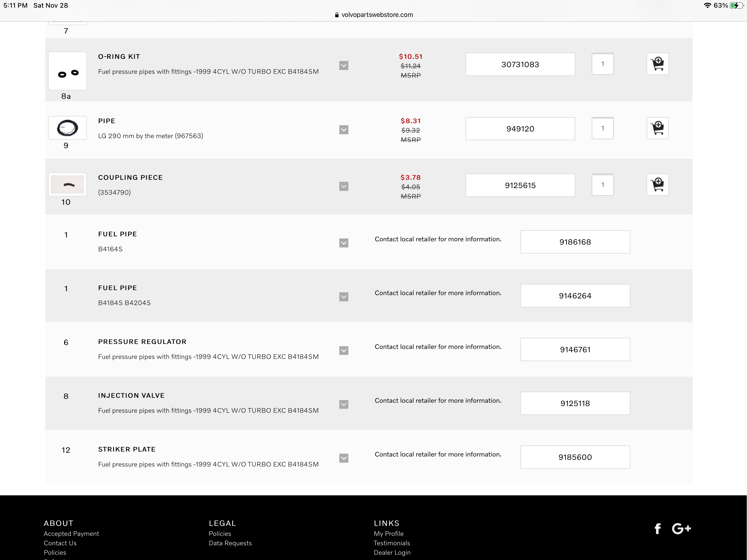747x560 pixels.
Task: Open the Google Plus icon
Action: [681, 529]
